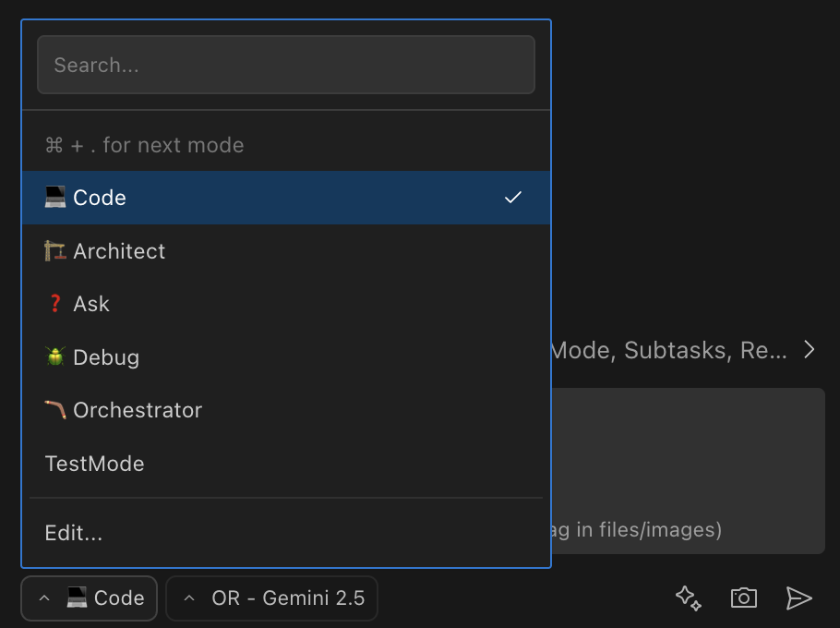Viewport: 840px width, 628px height.
Task: Open the OR - Gemini 2.5 model dropdown
Action: [271, 598]
